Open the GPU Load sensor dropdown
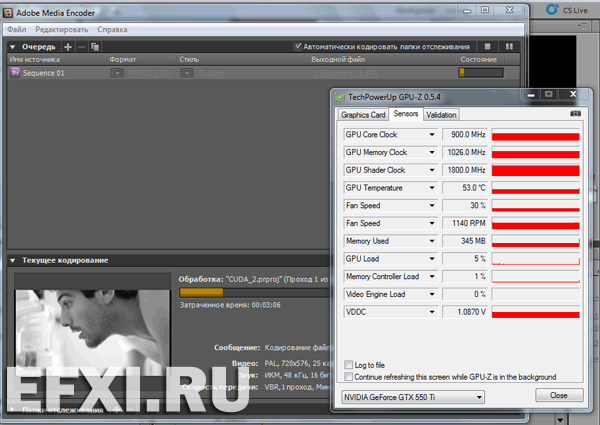Screen dimensions: 600x425 point(432,259)
